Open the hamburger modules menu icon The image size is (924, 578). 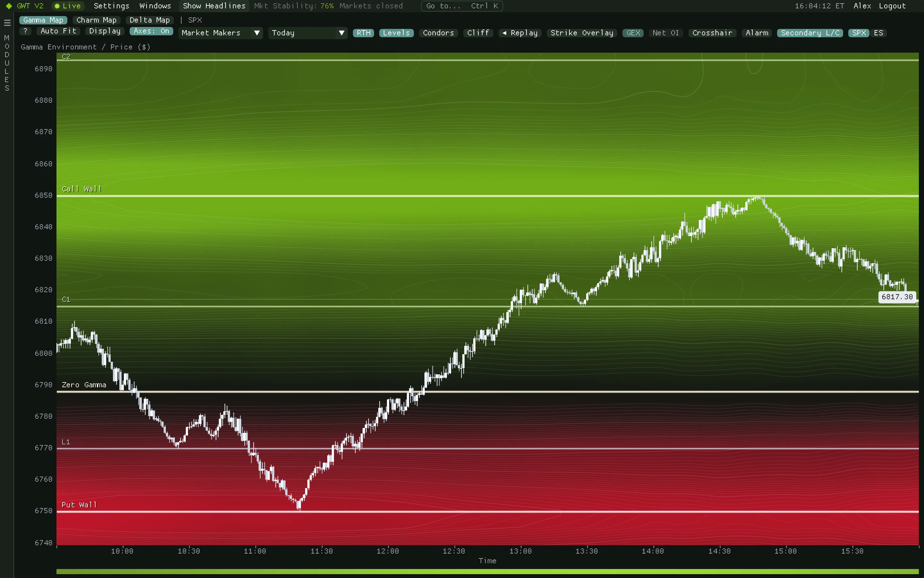pyautogui.click(x=7, y=23)
